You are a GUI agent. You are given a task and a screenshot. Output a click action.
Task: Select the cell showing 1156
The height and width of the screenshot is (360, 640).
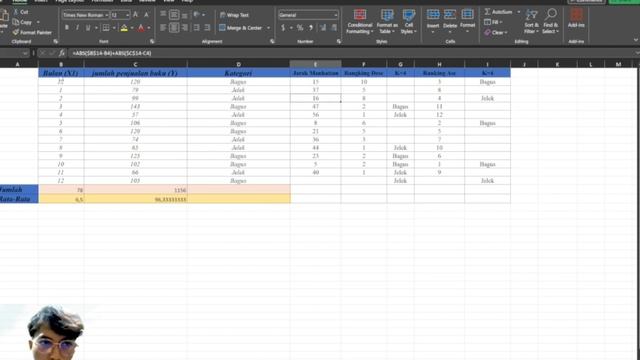point(136,190)
